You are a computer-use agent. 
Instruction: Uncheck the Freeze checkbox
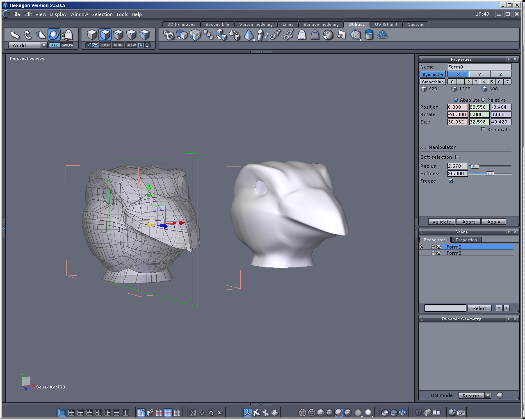[x=451, y=181]
